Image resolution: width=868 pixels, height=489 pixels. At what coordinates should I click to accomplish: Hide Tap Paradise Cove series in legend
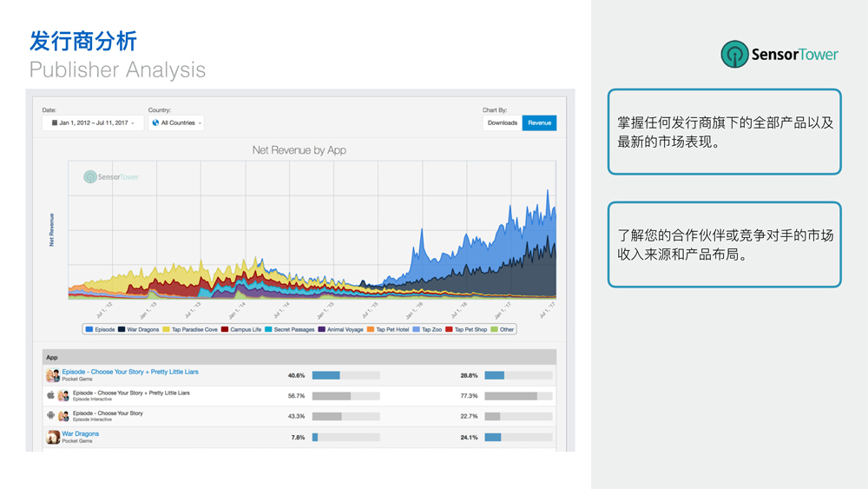[x=190, y=330]
